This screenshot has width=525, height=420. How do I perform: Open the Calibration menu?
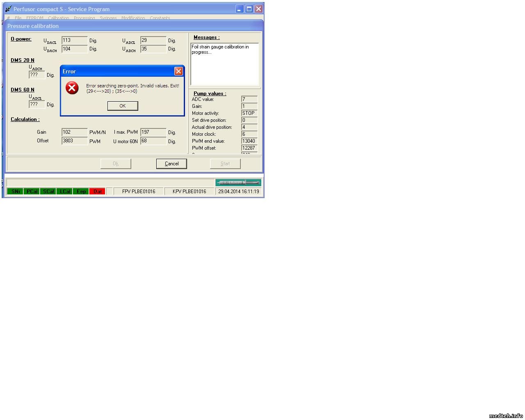[58, 18]
